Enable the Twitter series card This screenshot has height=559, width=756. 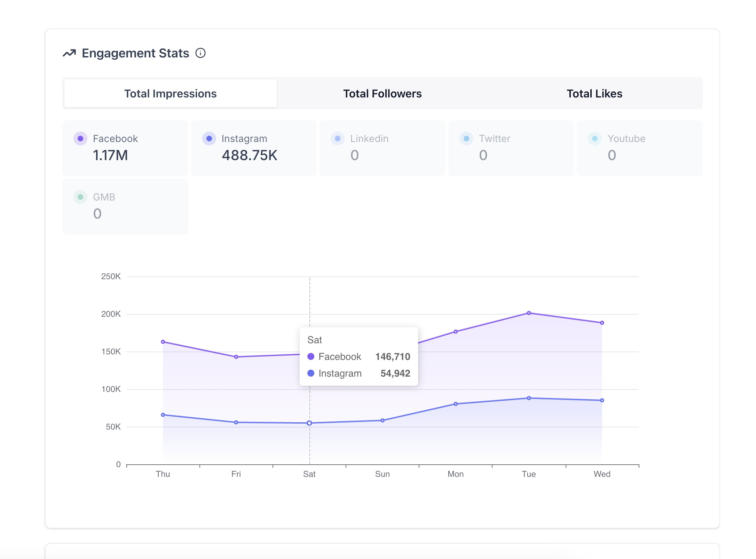pos(511,148)
